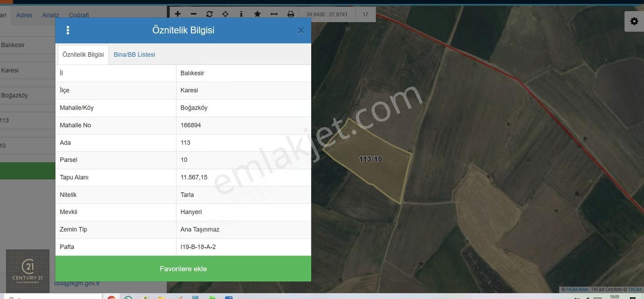The image size is (644, 299).
Task: Click the Pafta row label
Action: pos(67,247)
